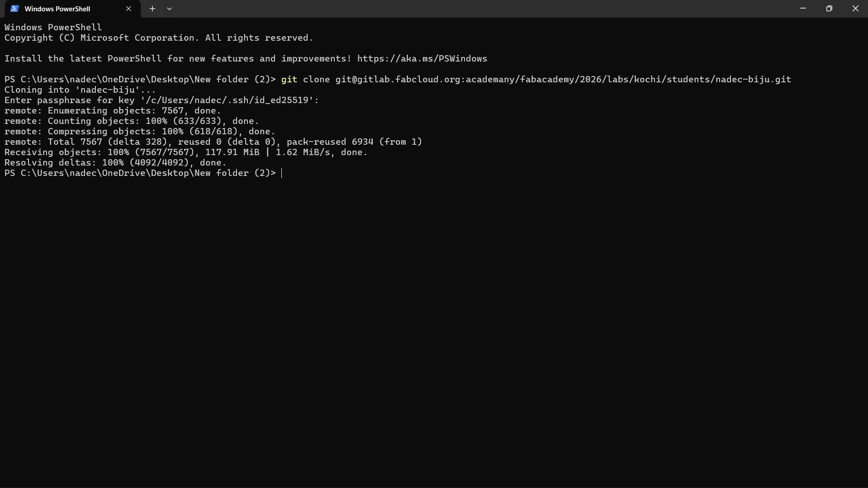Place cursor at the active PowerShell prompt

[282, 173]
